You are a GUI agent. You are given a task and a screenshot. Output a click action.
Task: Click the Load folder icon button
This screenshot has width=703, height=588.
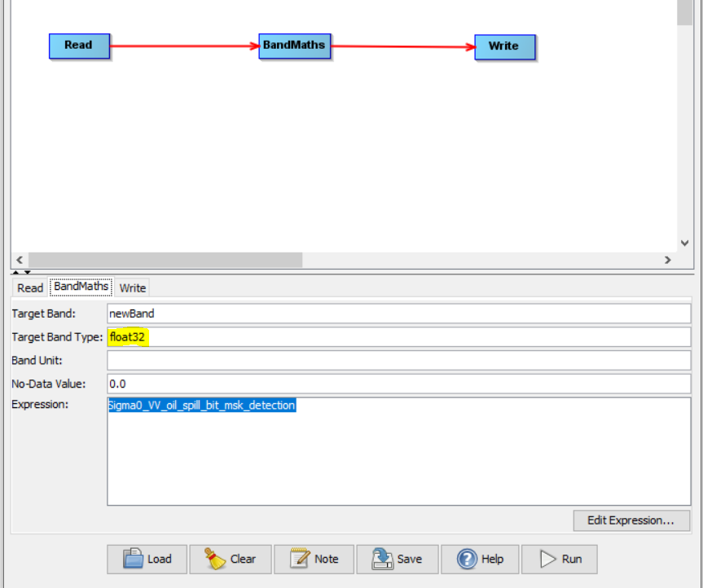147,559
